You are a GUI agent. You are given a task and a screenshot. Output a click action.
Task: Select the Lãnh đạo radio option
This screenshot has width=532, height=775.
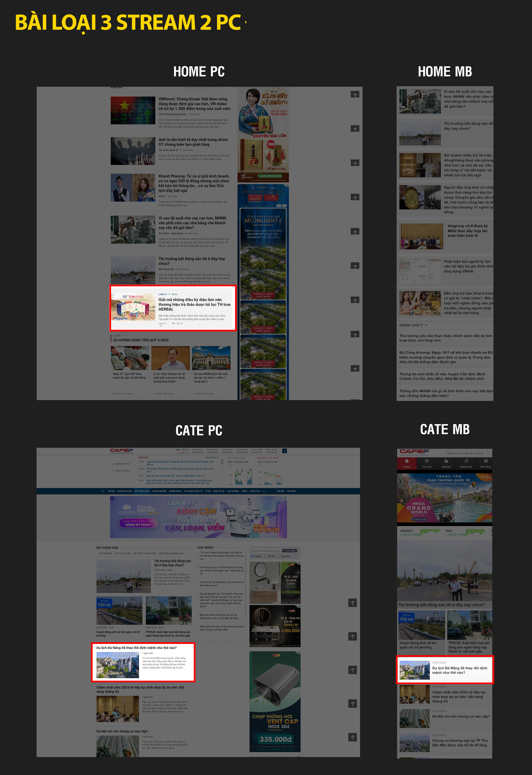point(278,556)
